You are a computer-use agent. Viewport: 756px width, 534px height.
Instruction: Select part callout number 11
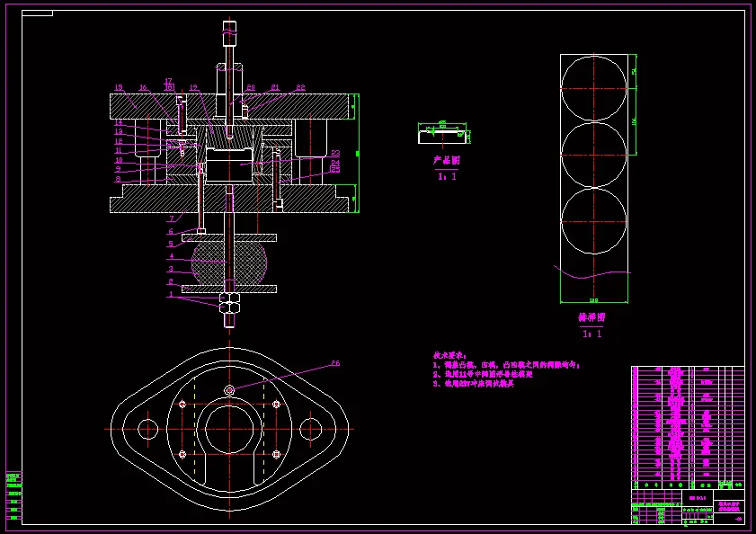tap(119, 150)
